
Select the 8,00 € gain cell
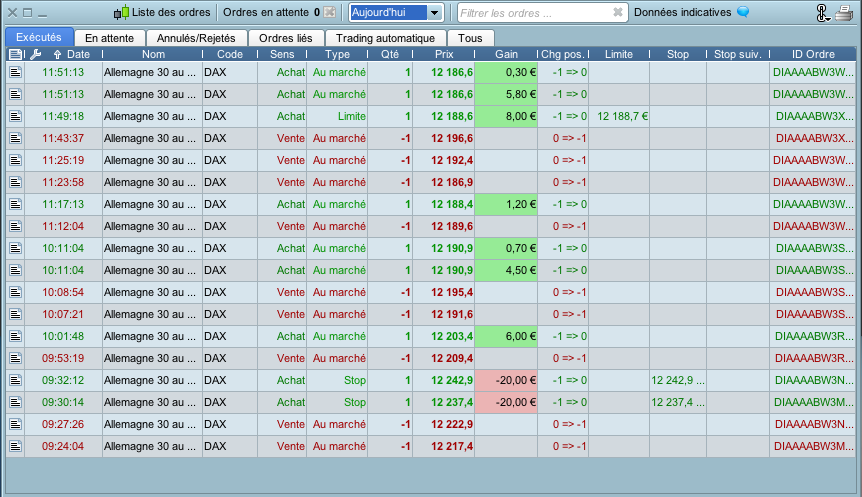tap(506, 116)
